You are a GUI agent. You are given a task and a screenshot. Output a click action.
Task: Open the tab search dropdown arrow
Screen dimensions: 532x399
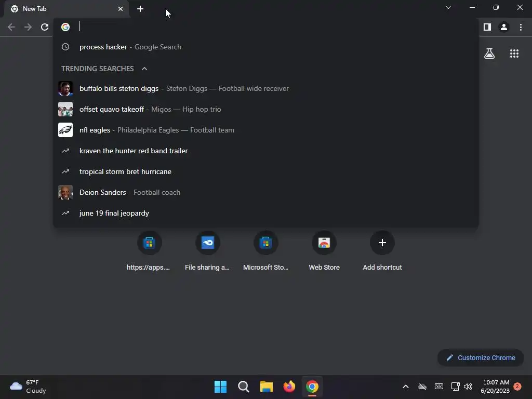pos(448,7)
